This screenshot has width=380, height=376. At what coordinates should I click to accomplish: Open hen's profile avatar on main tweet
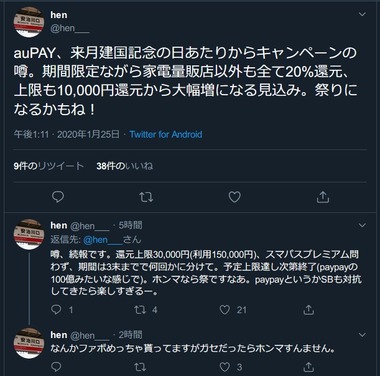click(x=29, y=22)
